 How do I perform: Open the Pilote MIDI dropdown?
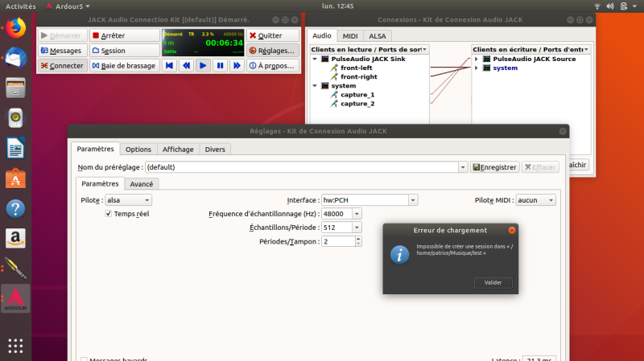point(535,200)
